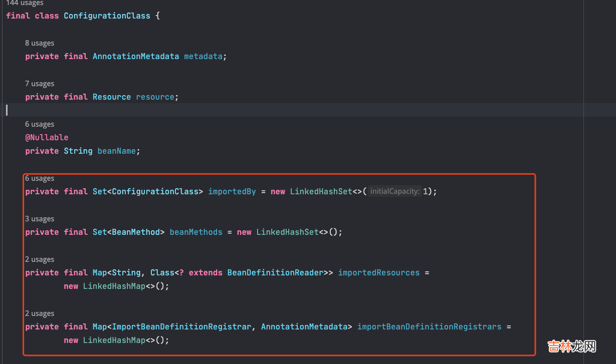
Task: Click "6 usages" hint above importedBy field
Action: [40, 178]
